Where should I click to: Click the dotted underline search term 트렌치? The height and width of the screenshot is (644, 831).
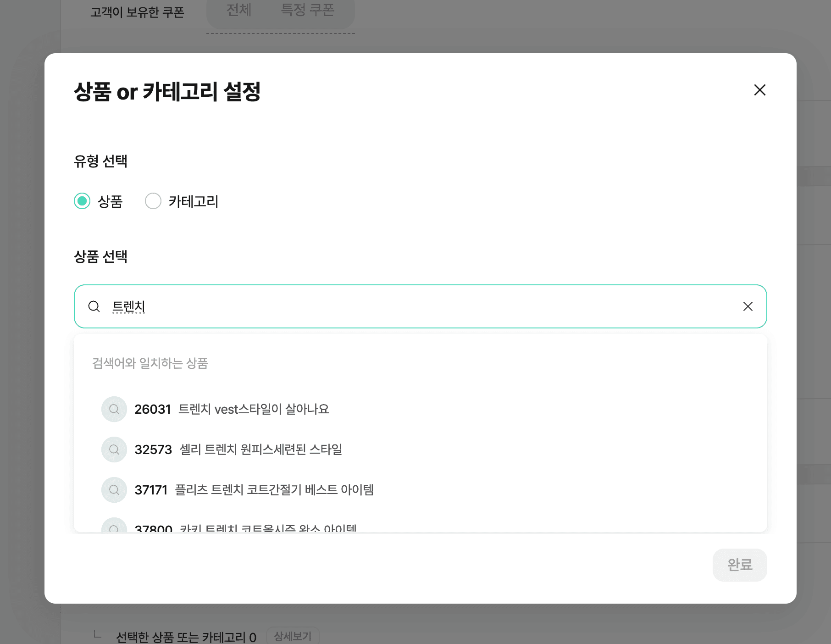tap(129, 306)
